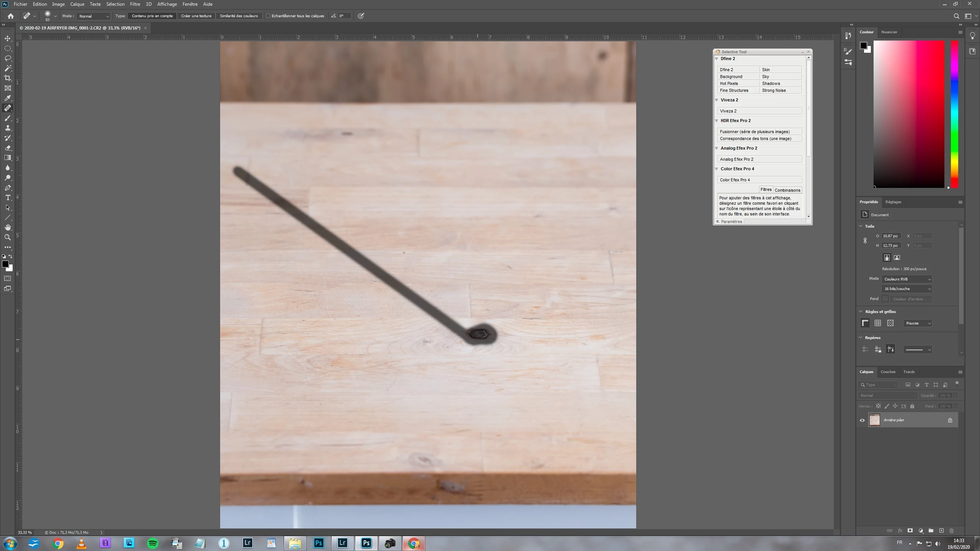Open the Mode Normal dropdown

pyautogui.click(x=94, y=16)
